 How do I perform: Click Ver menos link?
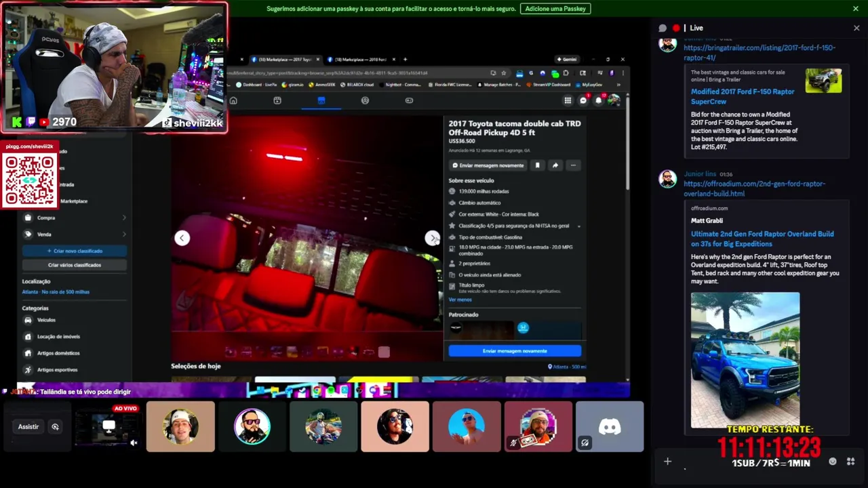[460, 300]
